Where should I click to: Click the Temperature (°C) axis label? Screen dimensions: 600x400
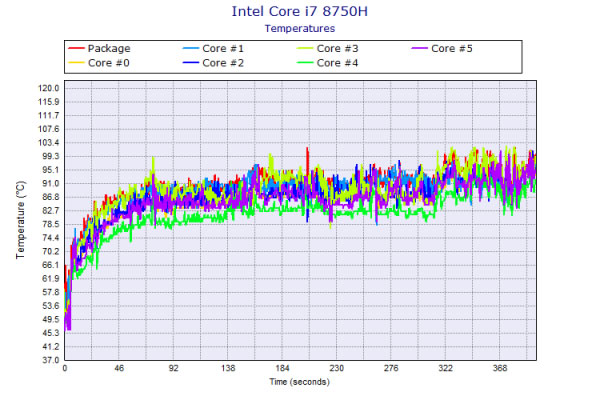click(20, 220)
